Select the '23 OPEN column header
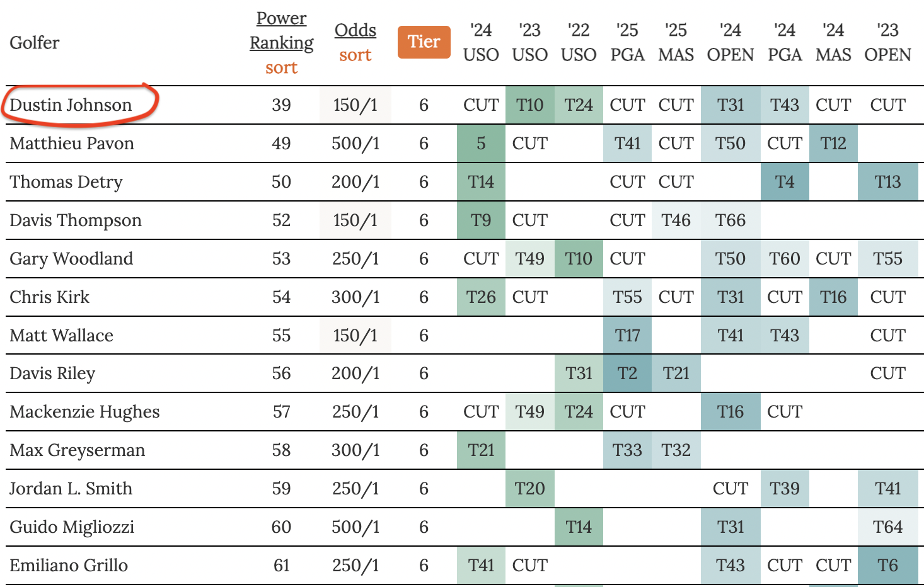The height and width of the screenshot is (587, 924). tap(887, 42)
